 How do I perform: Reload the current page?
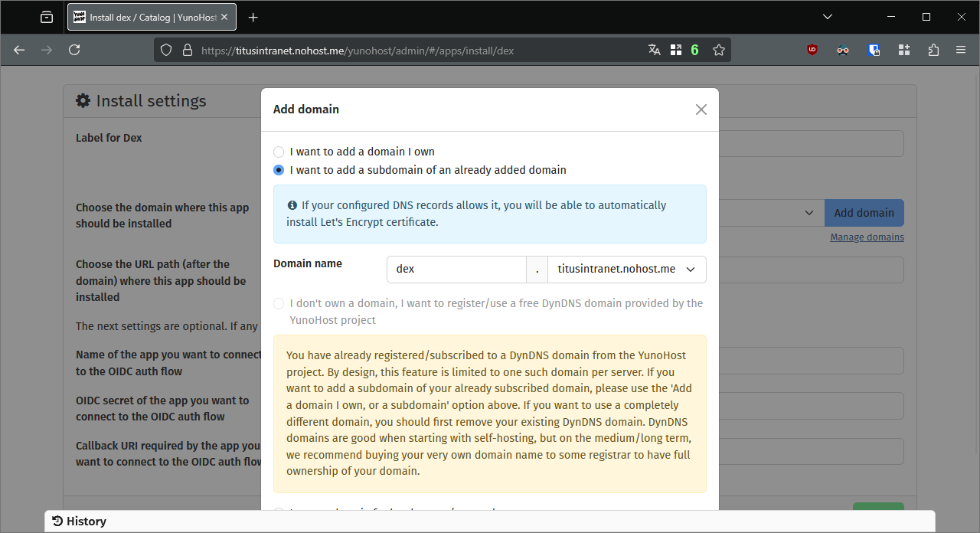74,50
